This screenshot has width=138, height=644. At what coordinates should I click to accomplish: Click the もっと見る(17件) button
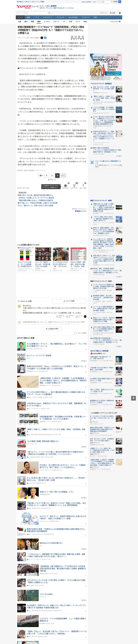click(x=52, y=329)
